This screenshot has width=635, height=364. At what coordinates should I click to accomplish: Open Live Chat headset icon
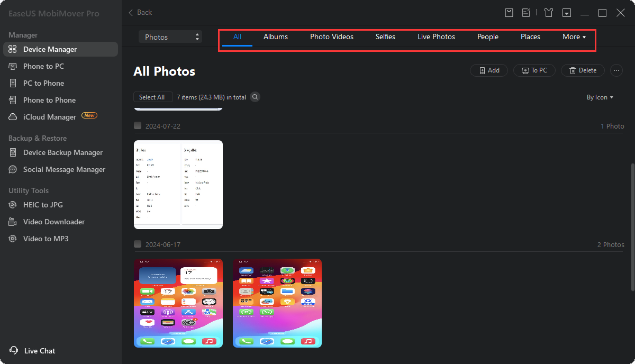coord(14,351)
